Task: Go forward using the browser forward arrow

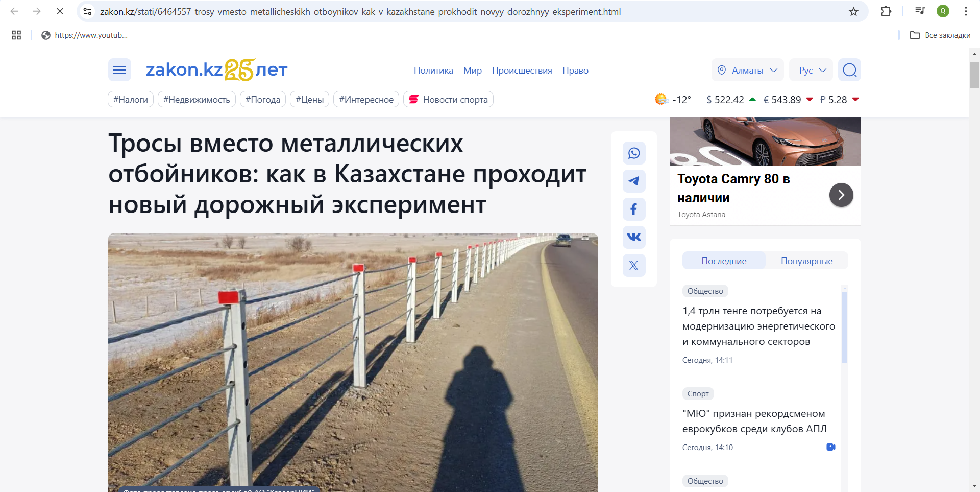Action: [37, 11]
